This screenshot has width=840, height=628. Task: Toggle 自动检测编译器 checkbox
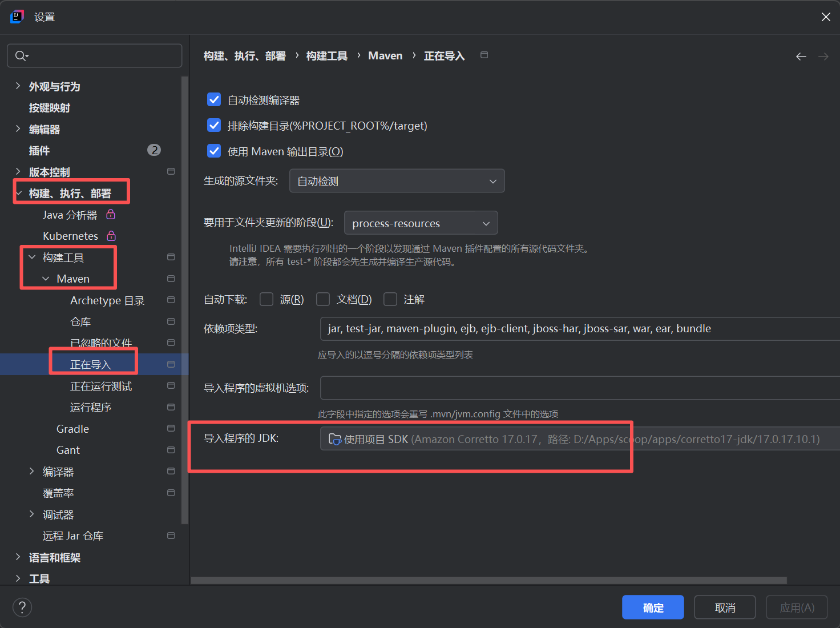(214, 100)
